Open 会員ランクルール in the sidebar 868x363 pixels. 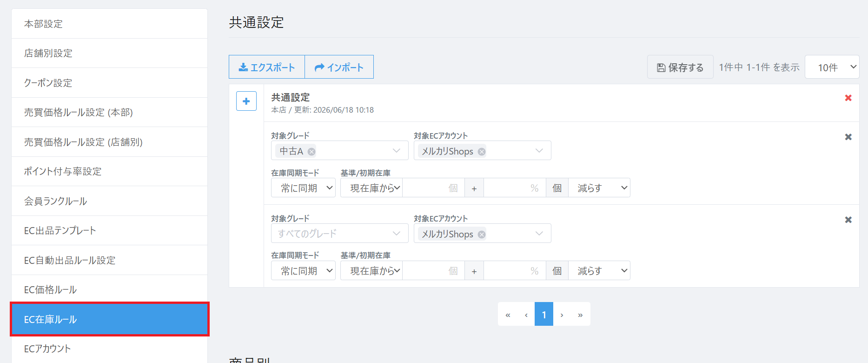coord(109,201)
